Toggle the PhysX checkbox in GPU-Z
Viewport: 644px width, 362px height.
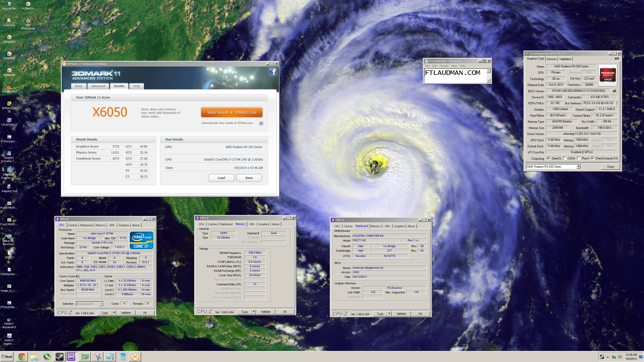(579, 158)
